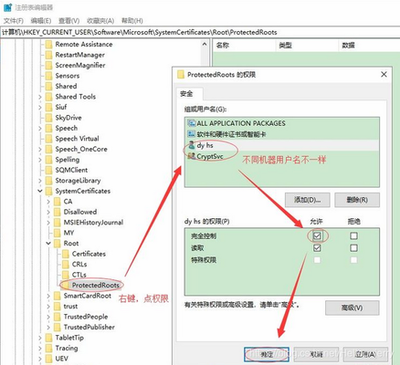Open the Favorites (收藏夹) menu
Screen dimensions: 400x365
pyautogui.click(x=100, y=21)
